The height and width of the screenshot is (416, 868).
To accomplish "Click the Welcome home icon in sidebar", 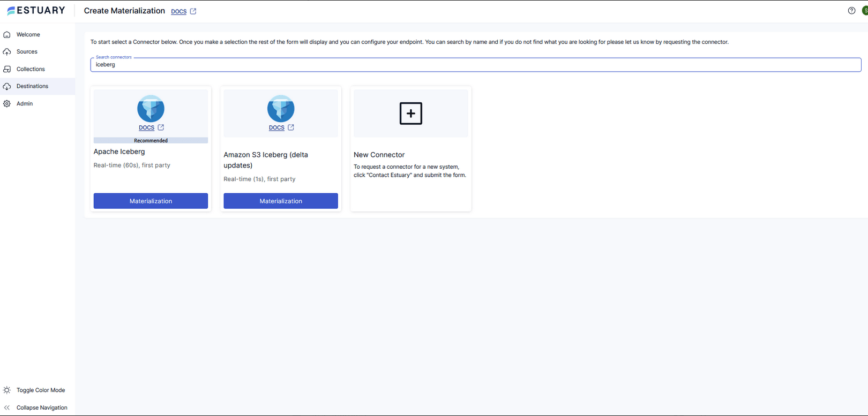I will tap(7, 35).
